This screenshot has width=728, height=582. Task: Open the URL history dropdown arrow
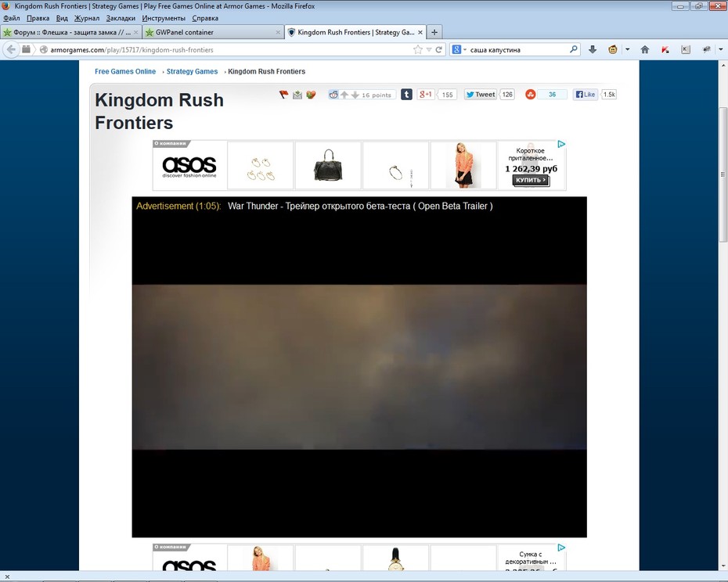429,49
